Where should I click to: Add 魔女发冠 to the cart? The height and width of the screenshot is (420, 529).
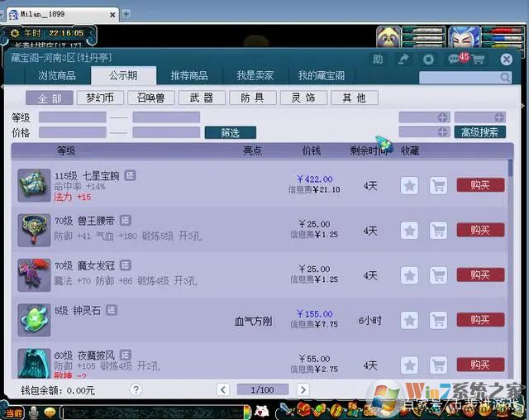tap(438, 275)
